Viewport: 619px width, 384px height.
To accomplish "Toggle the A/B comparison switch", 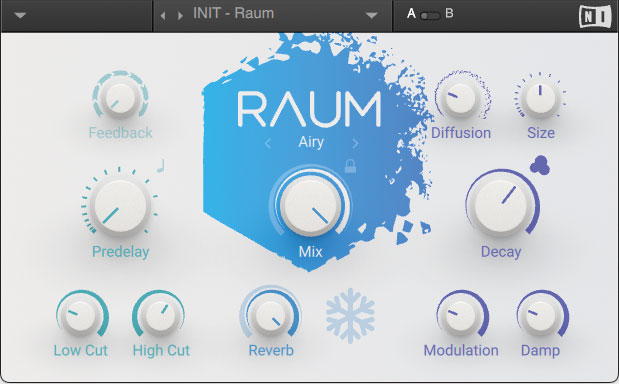I will point(430,16).
